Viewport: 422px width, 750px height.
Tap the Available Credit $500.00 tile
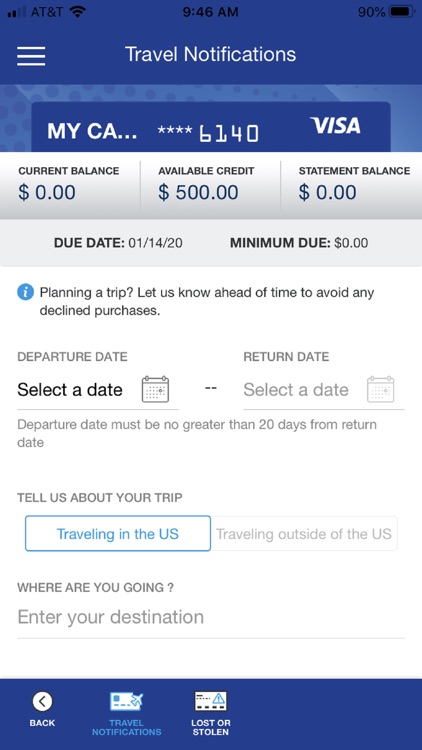pyautogui.click(x=211, y=185)
